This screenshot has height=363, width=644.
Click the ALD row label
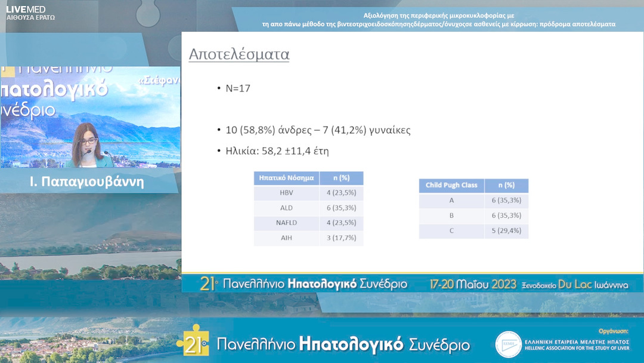click(x=286, y=208)
